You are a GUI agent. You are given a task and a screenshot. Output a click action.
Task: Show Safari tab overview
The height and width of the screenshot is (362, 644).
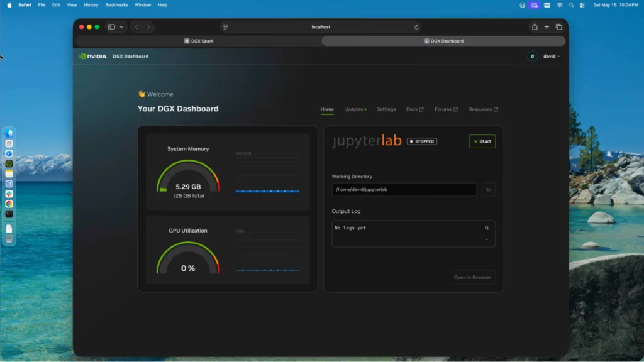pyautogui.click(x=559, y=26)
